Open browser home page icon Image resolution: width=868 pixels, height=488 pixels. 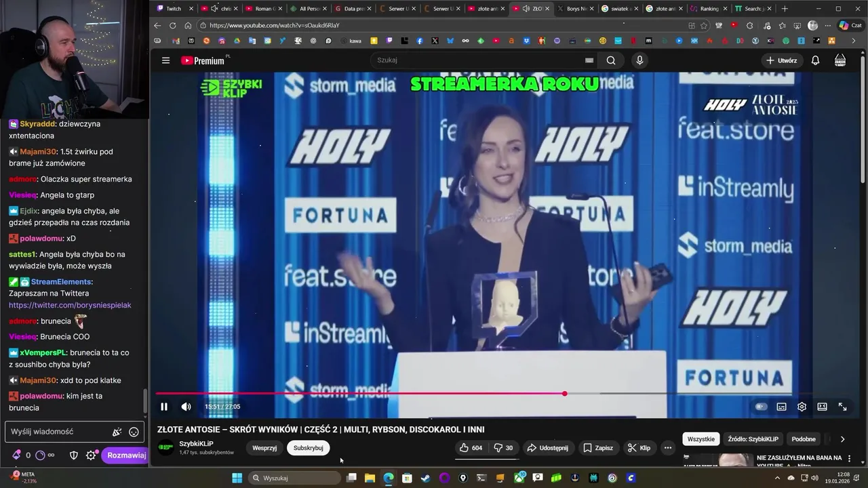(x=186, y=26)
